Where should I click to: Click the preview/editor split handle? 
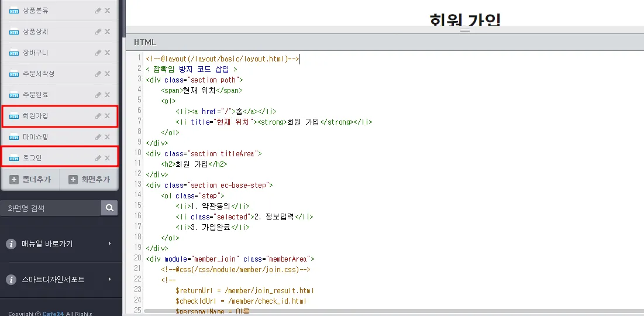pos(465,30)
